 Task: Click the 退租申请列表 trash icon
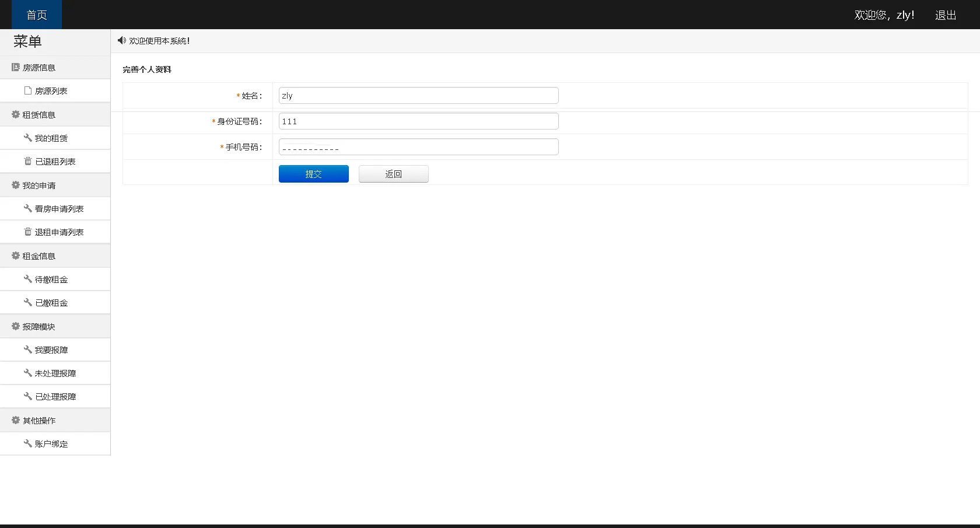pyautogui.click(x=27, y=232)
